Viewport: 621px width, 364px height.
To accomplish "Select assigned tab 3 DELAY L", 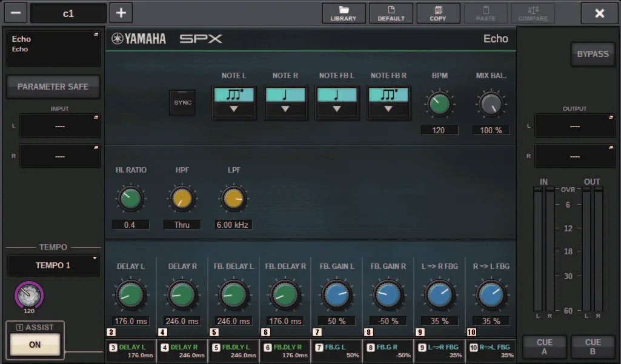I will point(131,351).
